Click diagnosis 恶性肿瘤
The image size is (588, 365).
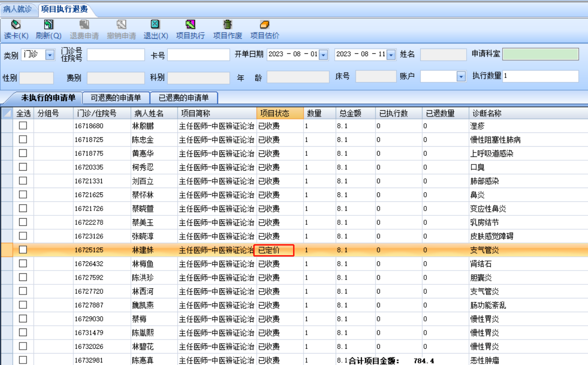(484, 360)
